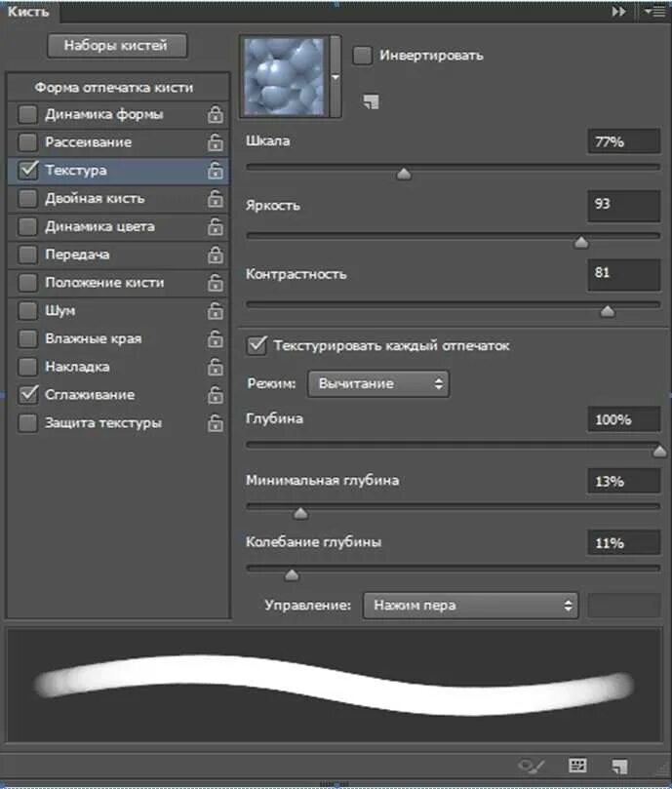This screenshot has height=789, width=672.
Task: Enable the Рассеивание checkbox
Action: 27,142
